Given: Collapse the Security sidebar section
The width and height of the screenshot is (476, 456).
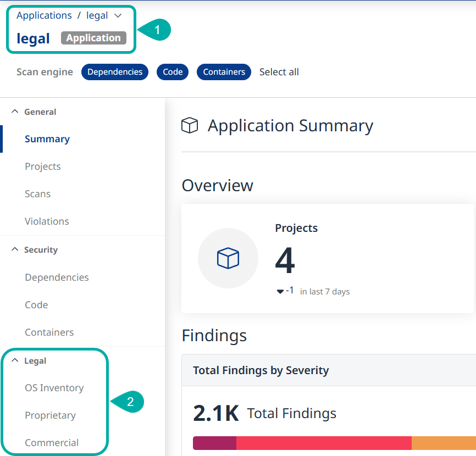Looking at the screenshot, I should [15, 249].
